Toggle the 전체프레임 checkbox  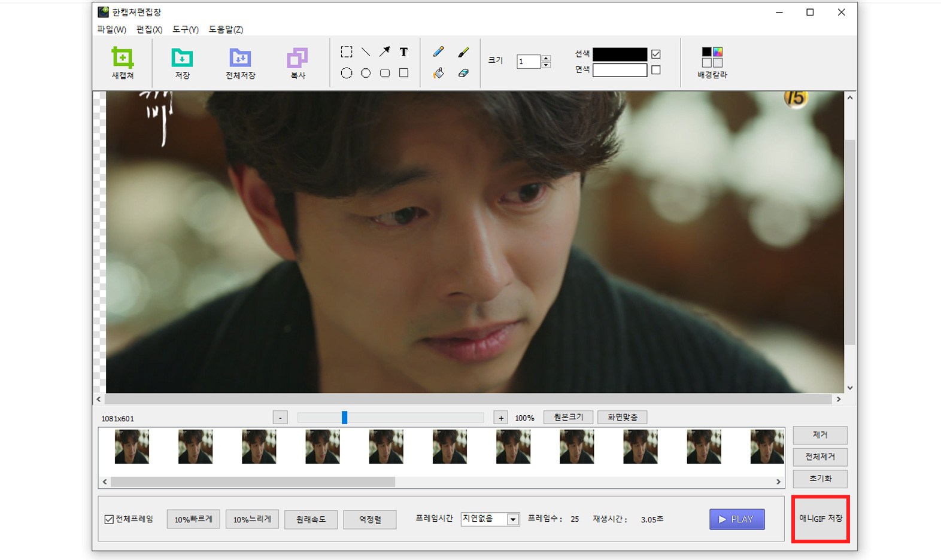tap(109, 519)
